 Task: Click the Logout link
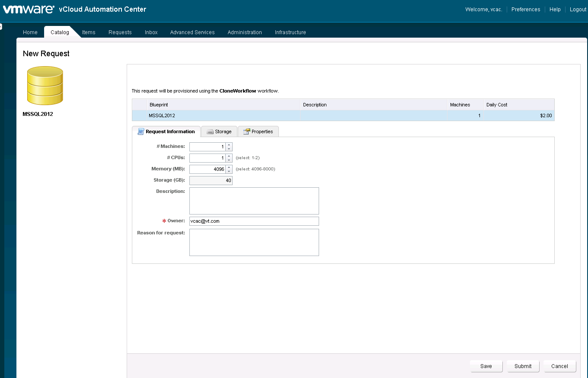pos(578,10)
